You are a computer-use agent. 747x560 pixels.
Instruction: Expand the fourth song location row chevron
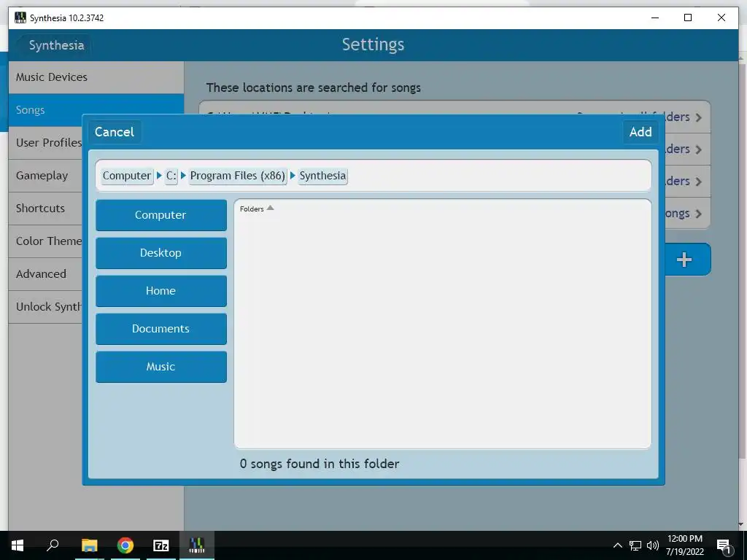coord(698,214)
